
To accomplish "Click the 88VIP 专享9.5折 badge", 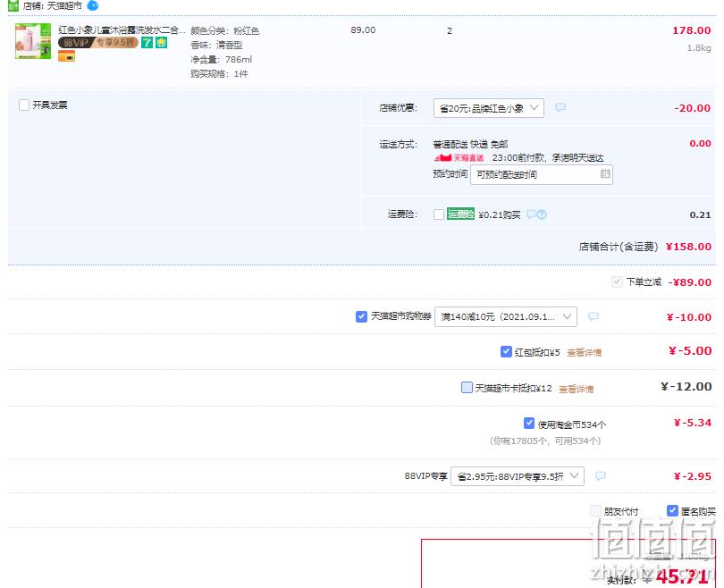I will (x=98, y=43).
